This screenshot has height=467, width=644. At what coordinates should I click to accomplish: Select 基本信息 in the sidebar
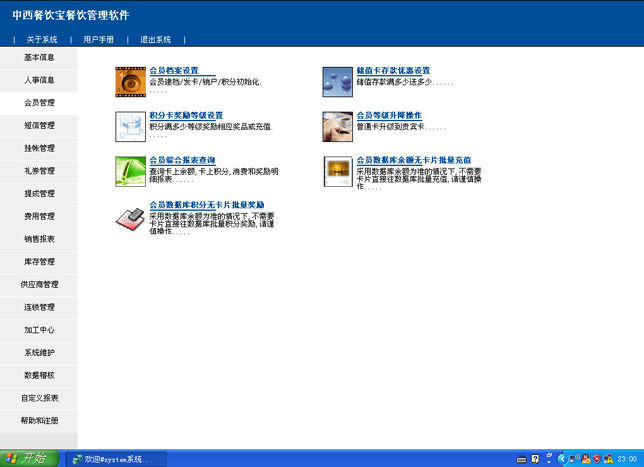(x=39, y=57)
